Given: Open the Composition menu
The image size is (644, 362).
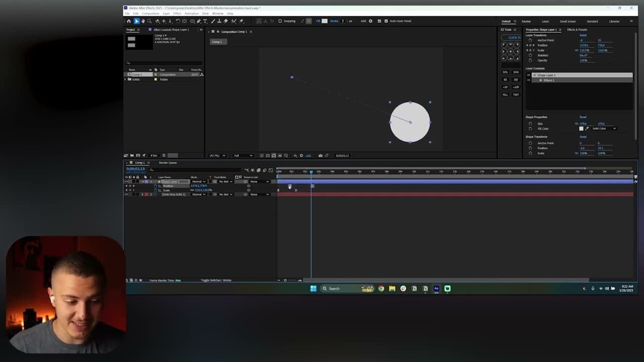Looking at the screenshot, I should click(150, 13).
